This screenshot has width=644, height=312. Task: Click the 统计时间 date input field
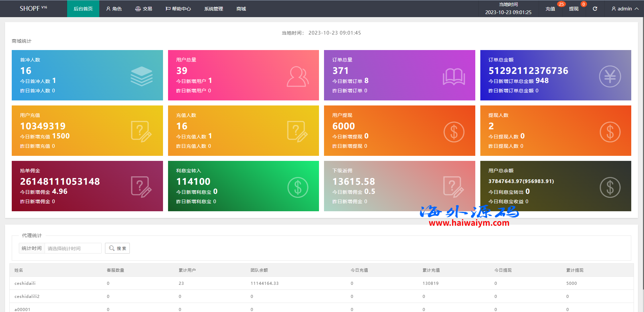(73, 248)
